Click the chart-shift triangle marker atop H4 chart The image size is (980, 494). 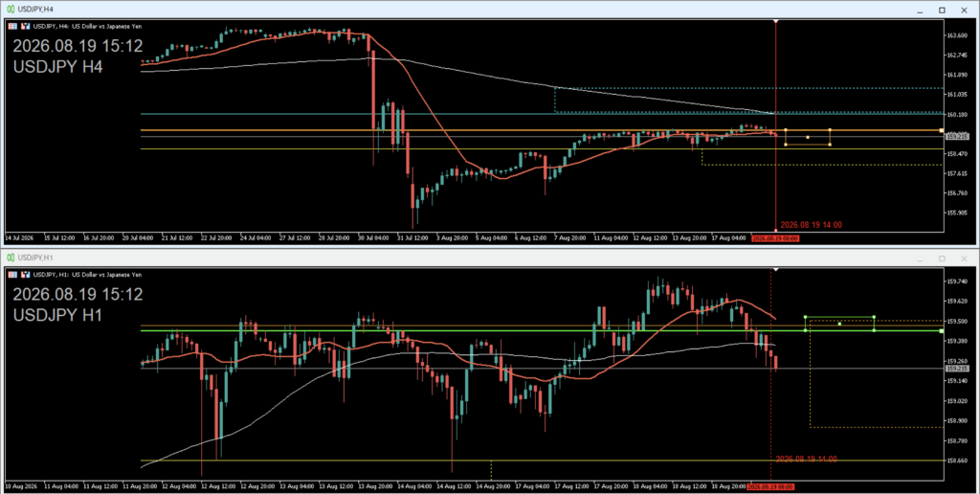pyautogui.click(x=775, y=22)
